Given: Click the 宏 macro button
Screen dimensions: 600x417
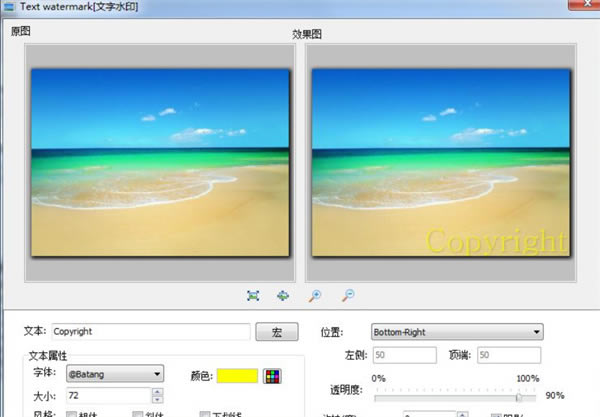Looking at the screenshot, I should (x=277, y=331).
